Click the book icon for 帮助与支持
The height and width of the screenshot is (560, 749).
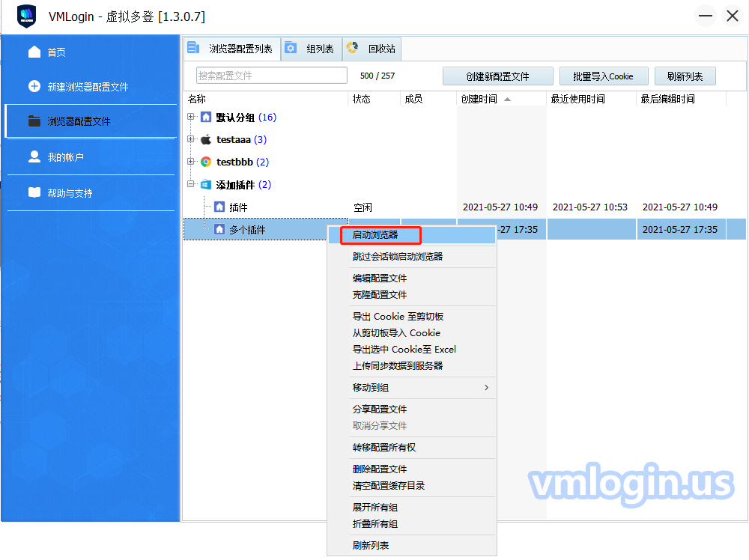pos(34,192)
